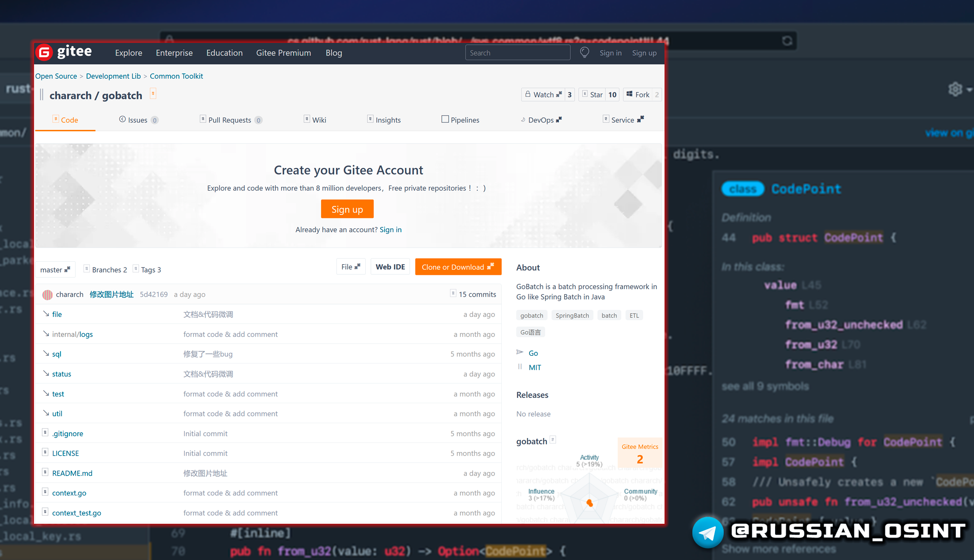Viewport: 974px width, 560px height.
Task: Click the Telegram logo icon
Action: [x=707, y=532]
